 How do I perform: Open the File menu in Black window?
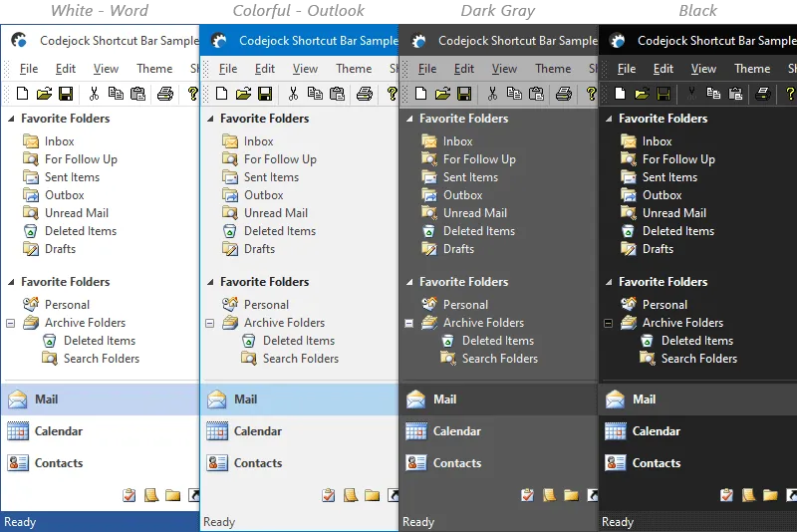627,68
